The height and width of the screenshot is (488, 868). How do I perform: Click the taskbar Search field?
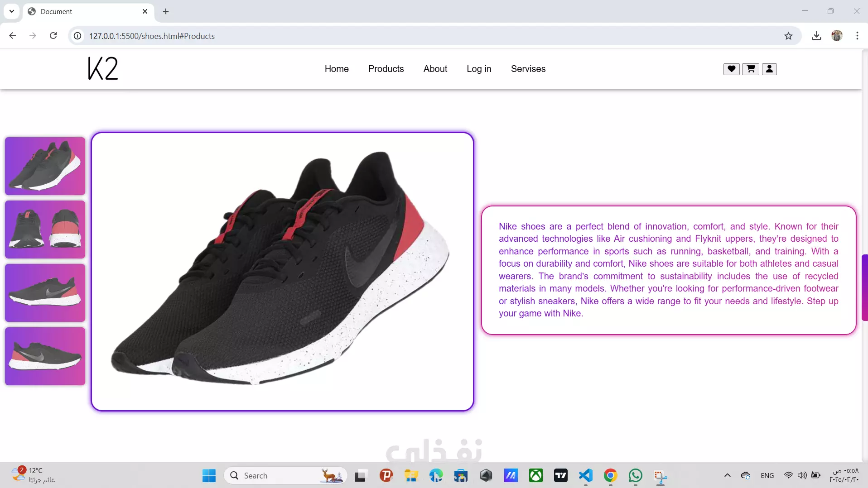(285, 475)
